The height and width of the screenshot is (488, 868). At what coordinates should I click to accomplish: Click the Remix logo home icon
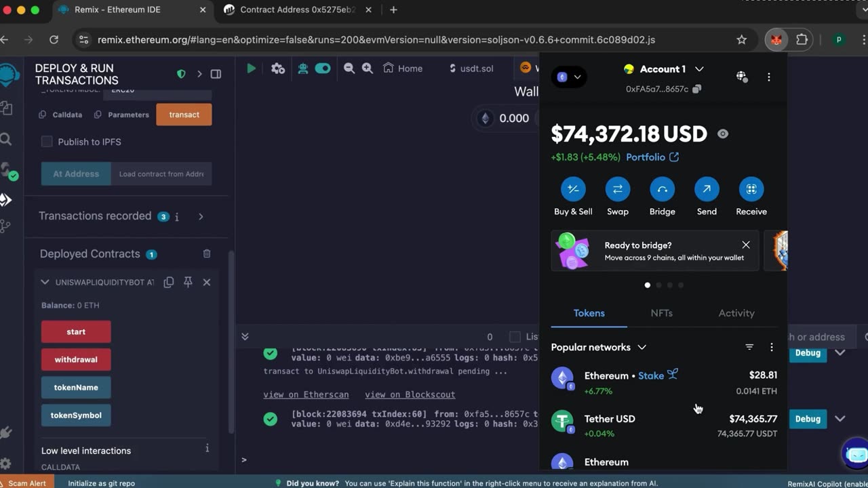pyautogui.click(x=8, y=75)
